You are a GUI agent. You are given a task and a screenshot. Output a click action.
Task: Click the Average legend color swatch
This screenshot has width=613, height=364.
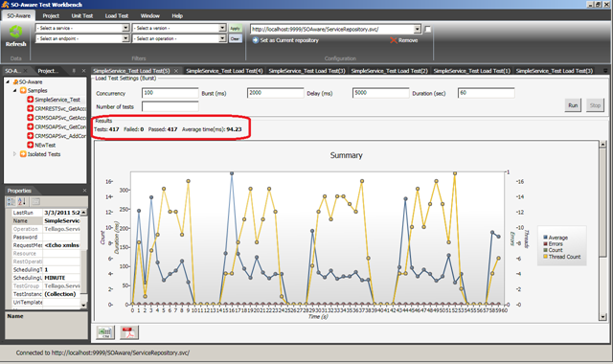[x=545, y=238]
